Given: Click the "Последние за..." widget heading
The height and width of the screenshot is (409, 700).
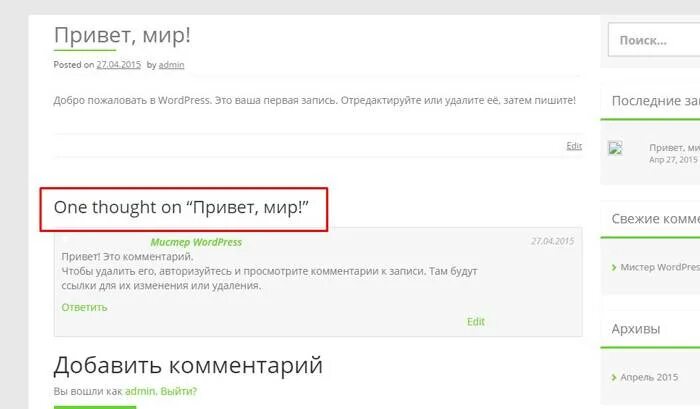Looking at the screenshot, I should [656, 101].
